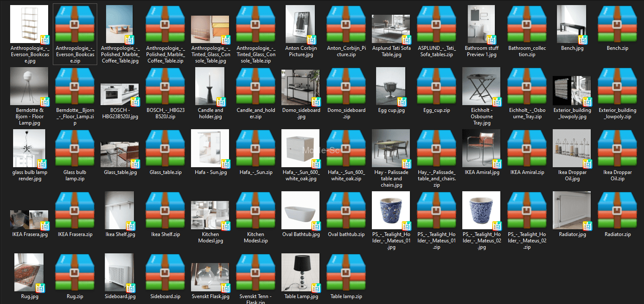
Task: Select the Anthropologie Everson Bookcase.zip archive
Action: 75,24
